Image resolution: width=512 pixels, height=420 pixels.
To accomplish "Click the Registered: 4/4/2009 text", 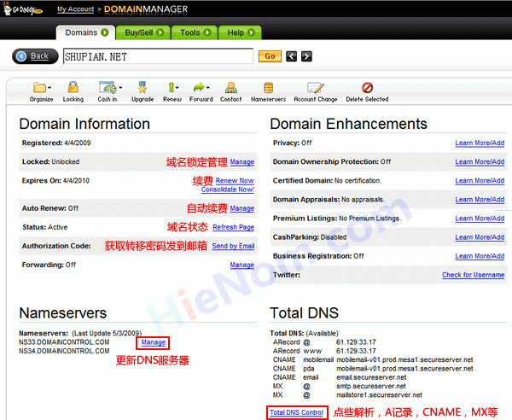I will pos(56,143).
